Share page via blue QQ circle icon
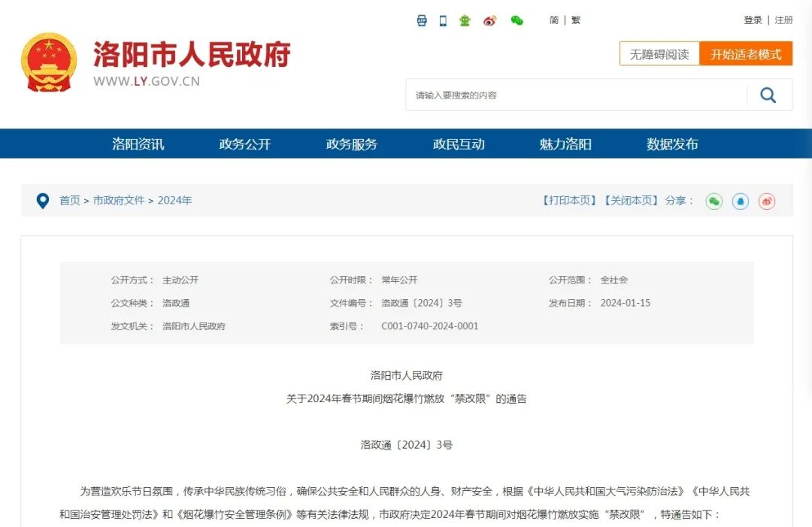Image resolution: width=812 pixels, height=527 pixels. pyautogui.click(x=741, y=201)
